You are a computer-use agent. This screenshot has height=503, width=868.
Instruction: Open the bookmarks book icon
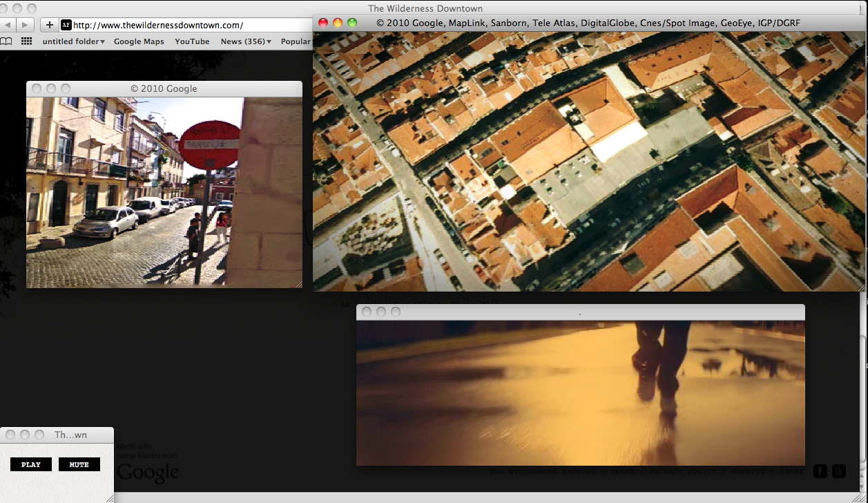point(6,41)
